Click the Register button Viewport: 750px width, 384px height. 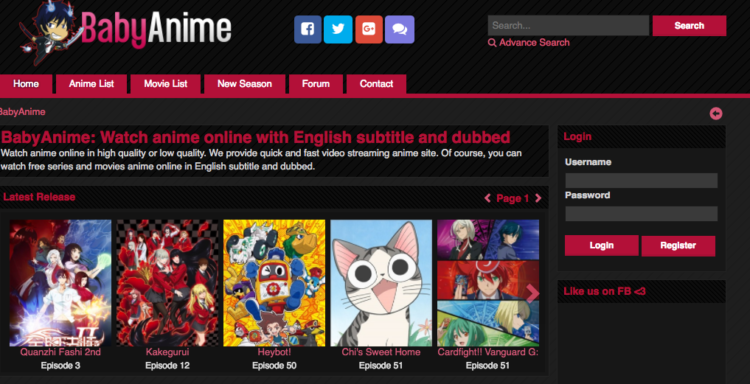(x=678, y=246)
